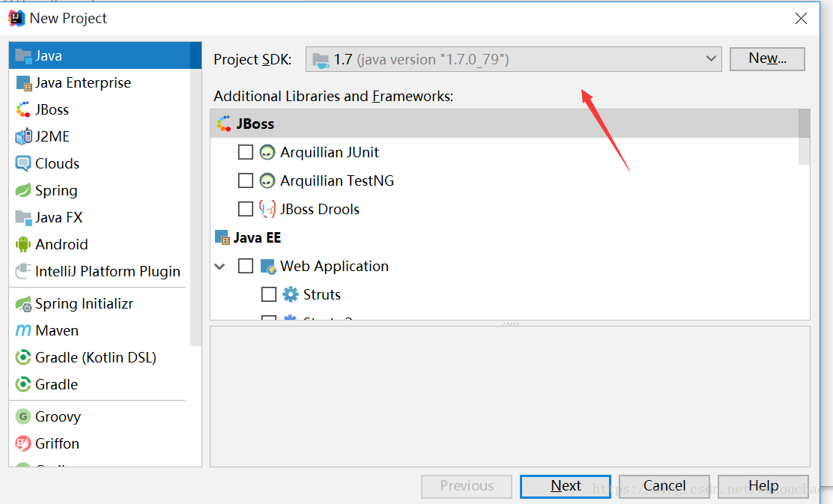Click the Java EE header icon
This screenshot has height=504, width=833.
[222, 237]
